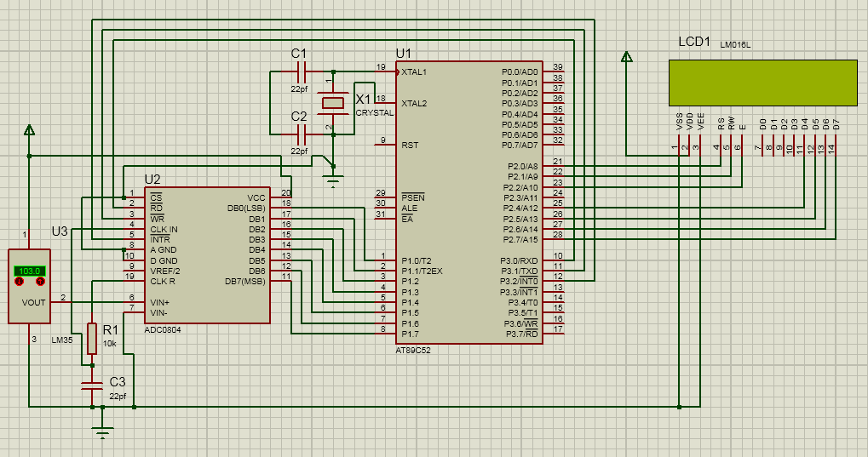
Task: Click the U2 reference label
Action: [152, 180]
